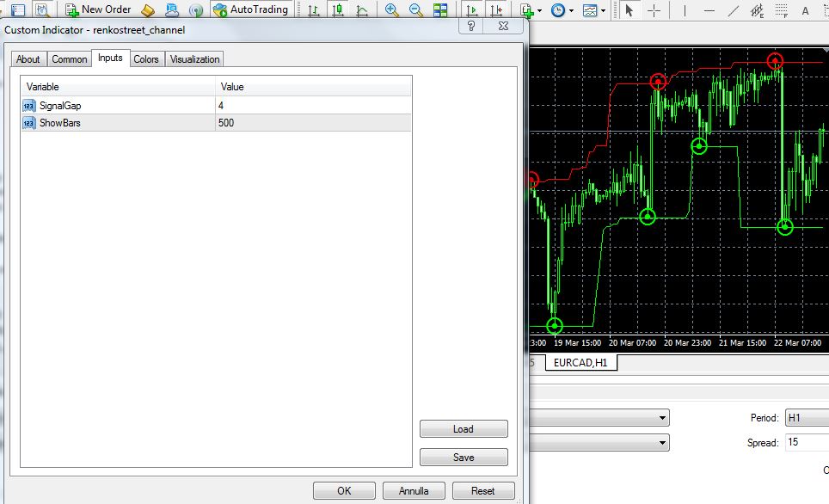Toggle the AutoTrading button
Screen dimensions: 829x504
pos(250,9)
